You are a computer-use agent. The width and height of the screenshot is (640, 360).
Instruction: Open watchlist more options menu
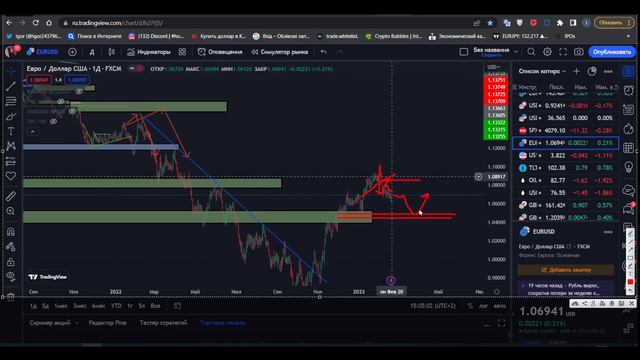(608, 71)
